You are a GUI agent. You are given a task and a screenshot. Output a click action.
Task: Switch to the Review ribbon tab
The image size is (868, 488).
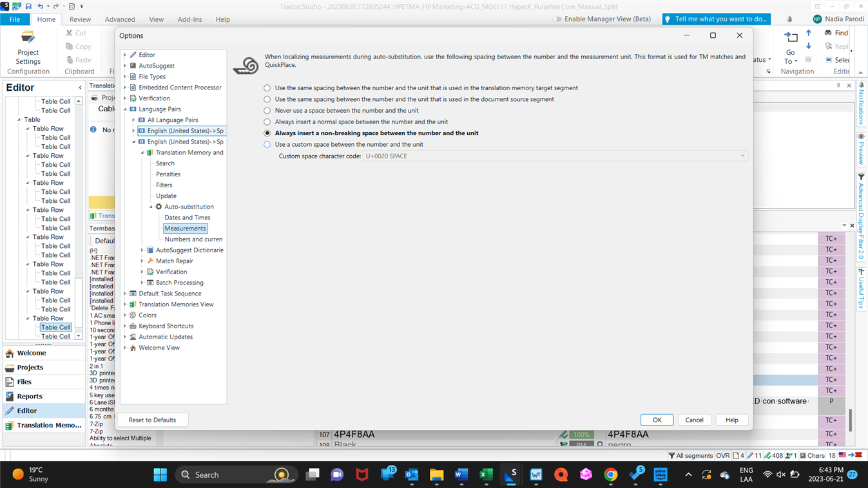80,19
